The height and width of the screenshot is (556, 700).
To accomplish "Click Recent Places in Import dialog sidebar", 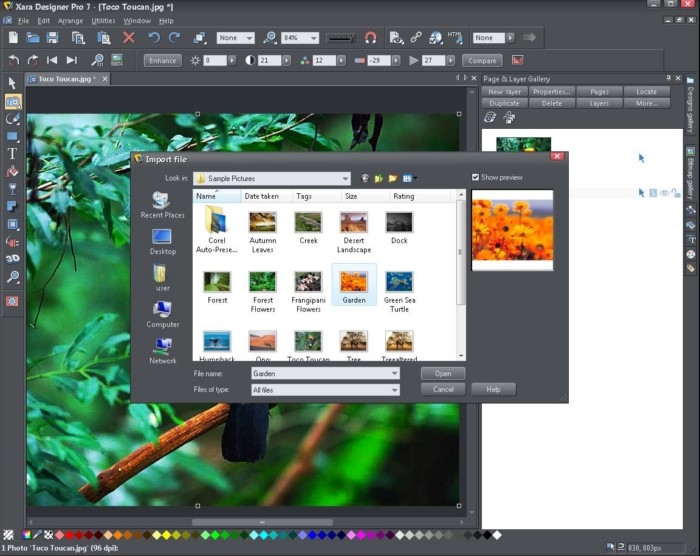I will tap(162, 205).
